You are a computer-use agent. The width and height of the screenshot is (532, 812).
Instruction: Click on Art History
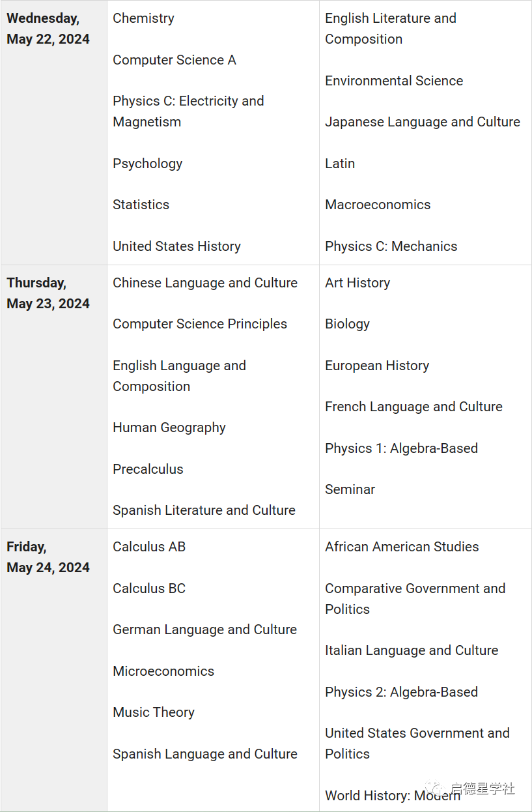click(x=357, y=283)
